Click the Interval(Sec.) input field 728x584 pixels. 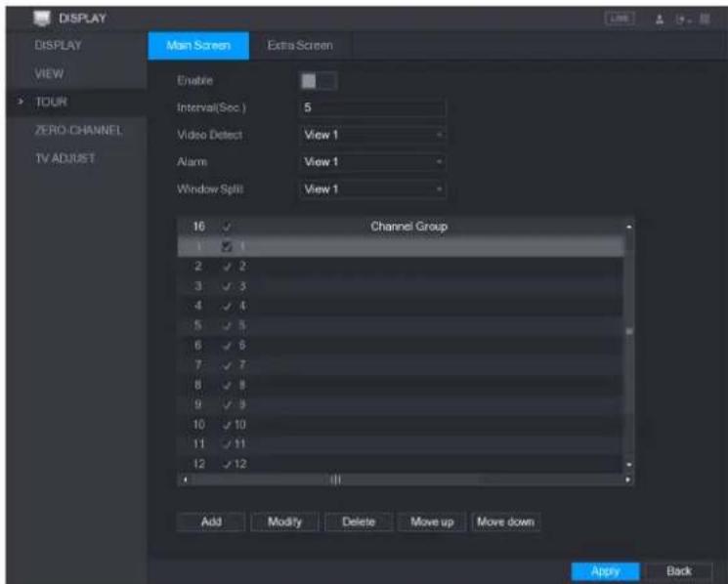pyautogui.click(x=372, y=107)
